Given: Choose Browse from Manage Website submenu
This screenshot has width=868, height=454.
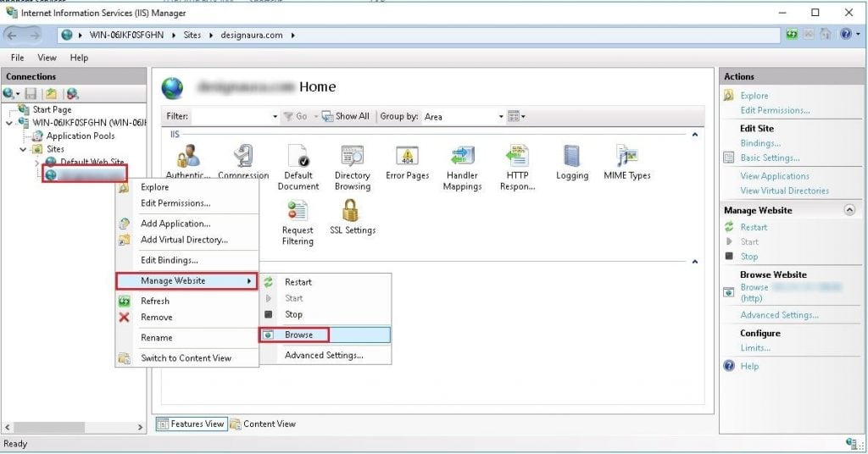Looking at the screenshot, I should point(325,335).
